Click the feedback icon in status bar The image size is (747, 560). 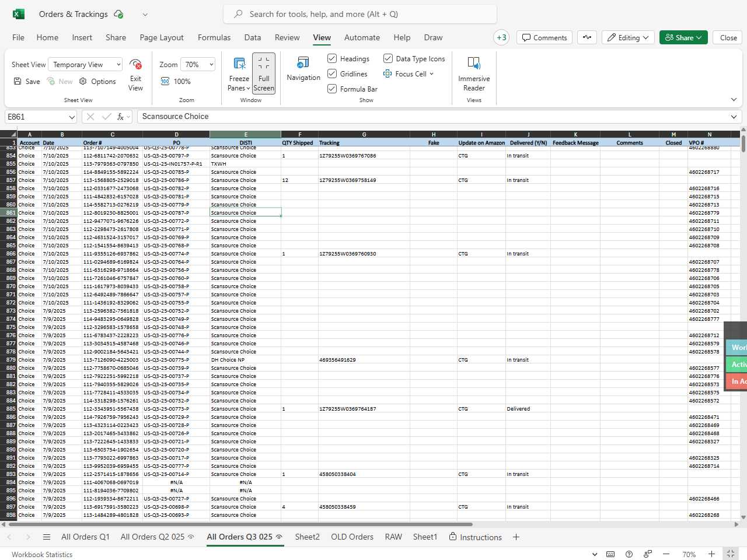648,554
